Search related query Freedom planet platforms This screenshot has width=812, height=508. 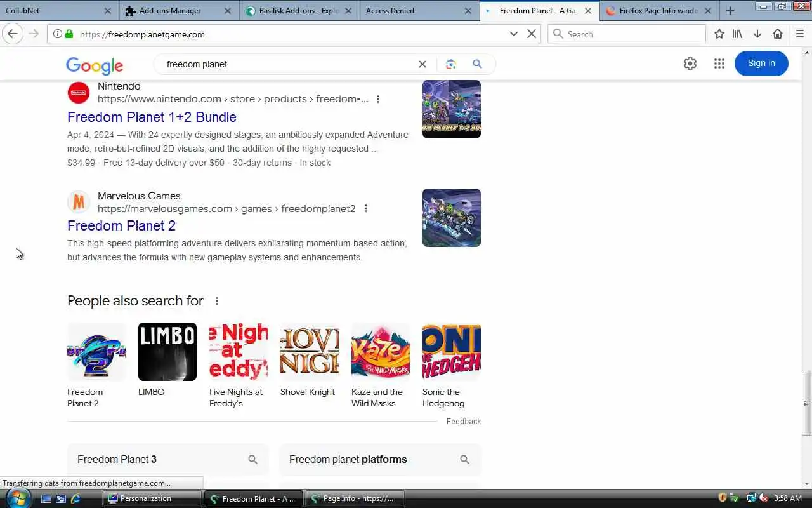click(380, 460)
